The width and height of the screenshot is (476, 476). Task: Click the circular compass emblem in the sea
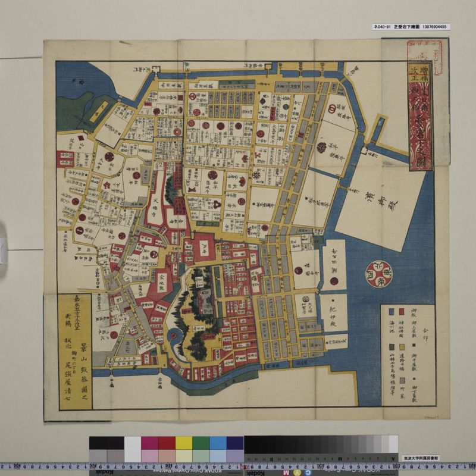[378, 275]
